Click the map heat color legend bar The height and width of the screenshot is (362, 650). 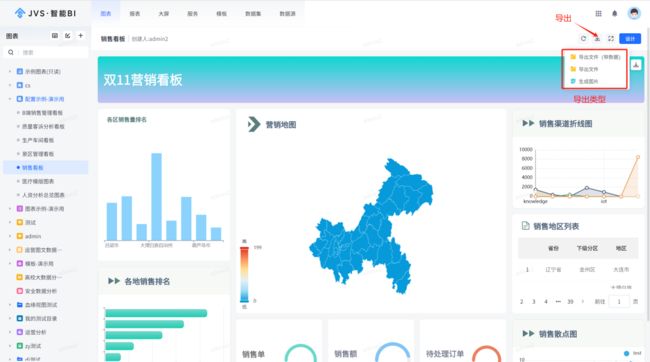point(245,274)
